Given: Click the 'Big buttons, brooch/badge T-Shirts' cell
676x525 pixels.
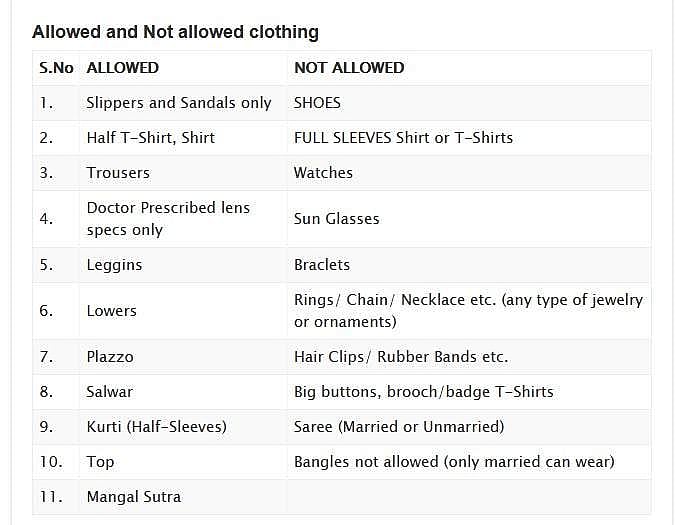Looking at the screenshot, I should pyautogui.click(x=423, y=392).
